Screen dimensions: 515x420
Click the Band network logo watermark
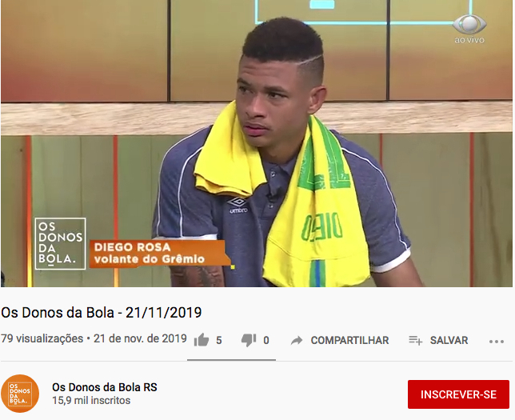[469, 28]
